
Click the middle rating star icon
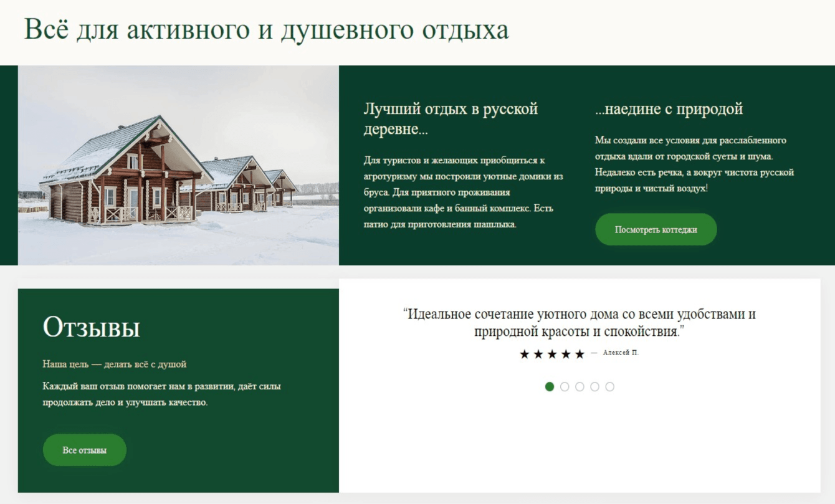(x=552, y=354)
